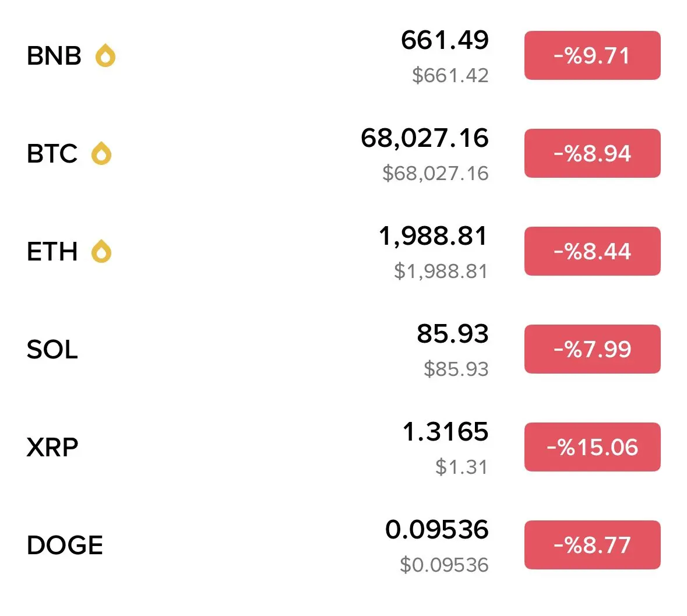
Task: Click the -%9.71 change badge
Action: point(593,55)
